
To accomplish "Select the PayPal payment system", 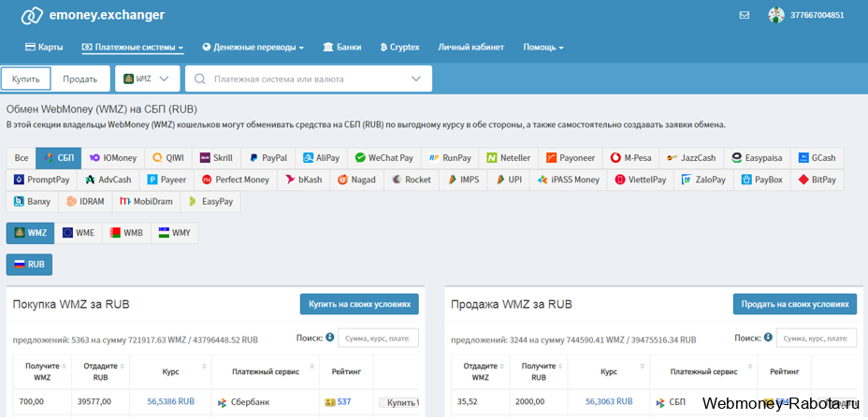I will tap(268, 158).
